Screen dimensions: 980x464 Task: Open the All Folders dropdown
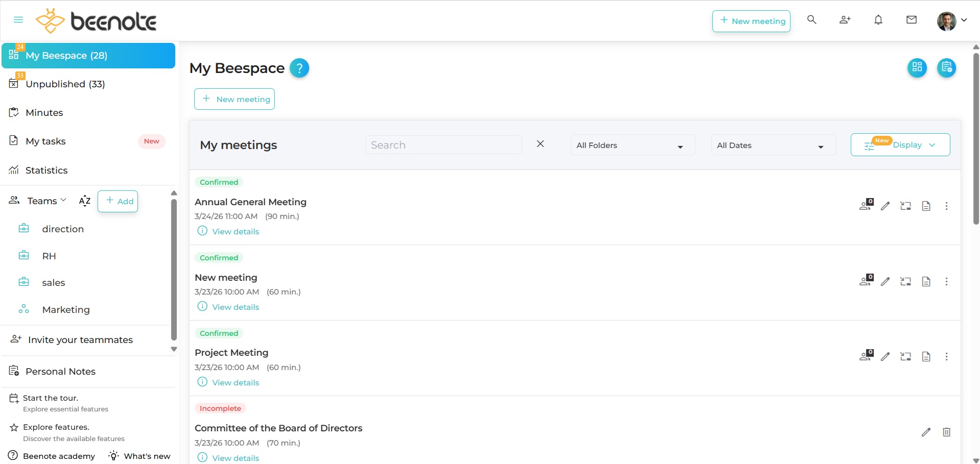coord(633,145)
